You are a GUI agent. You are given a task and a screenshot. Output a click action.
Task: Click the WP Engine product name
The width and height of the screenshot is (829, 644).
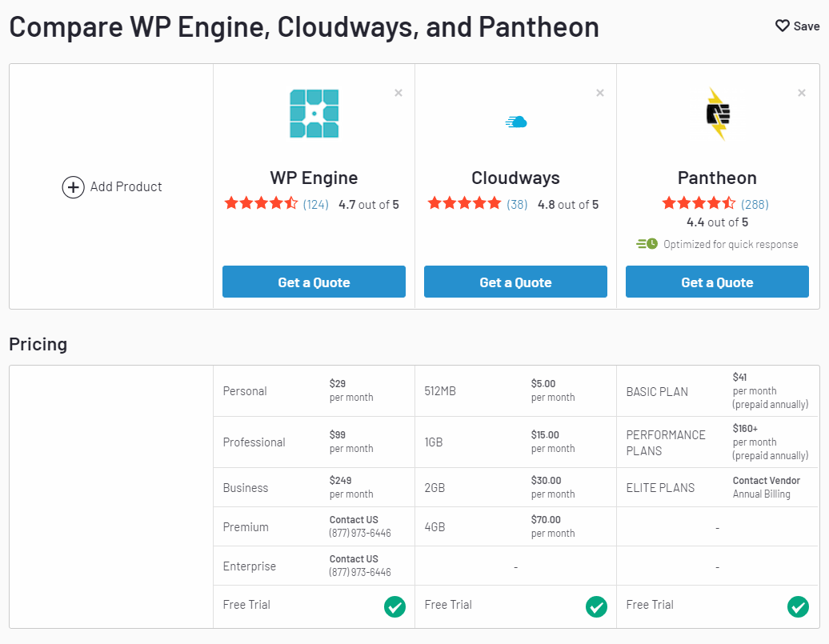314,178
